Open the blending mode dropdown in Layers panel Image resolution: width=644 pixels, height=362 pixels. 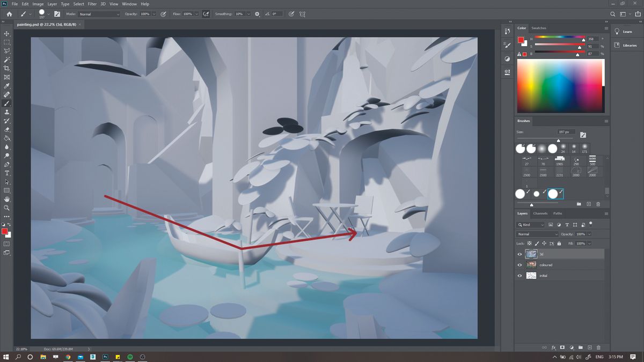[x=537, y=234]
